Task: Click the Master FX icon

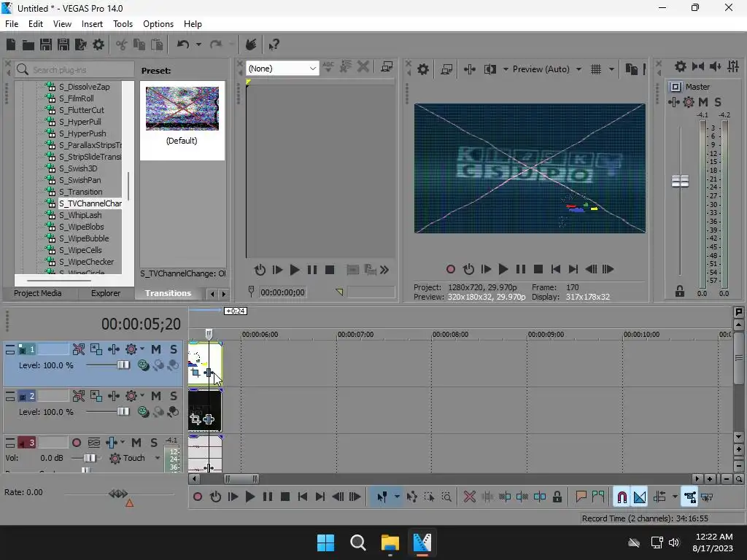Action: coord(689,102)
